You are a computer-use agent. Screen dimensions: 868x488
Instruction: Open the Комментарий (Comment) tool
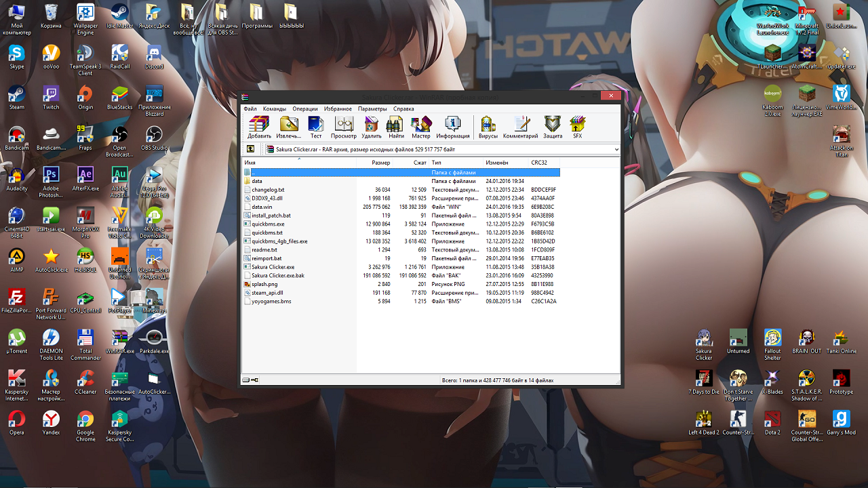pos(520,127)
